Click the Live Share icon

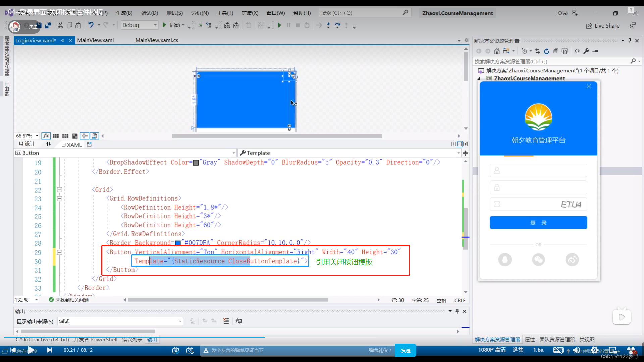click(x=589, y=26)
